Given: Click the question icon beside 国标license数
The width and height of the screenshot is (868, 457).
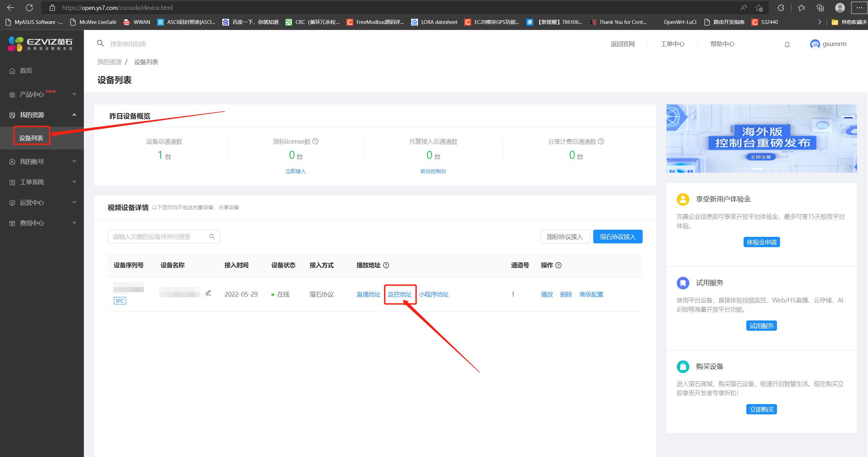Looking at the screenshot, I should click(316, 141).
